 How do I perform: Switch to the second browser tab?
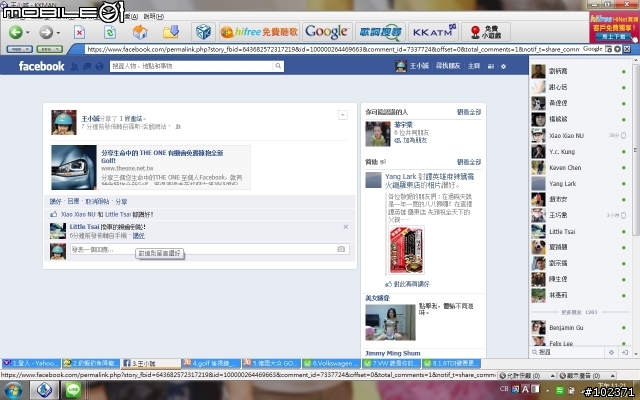tap(91, 363)
